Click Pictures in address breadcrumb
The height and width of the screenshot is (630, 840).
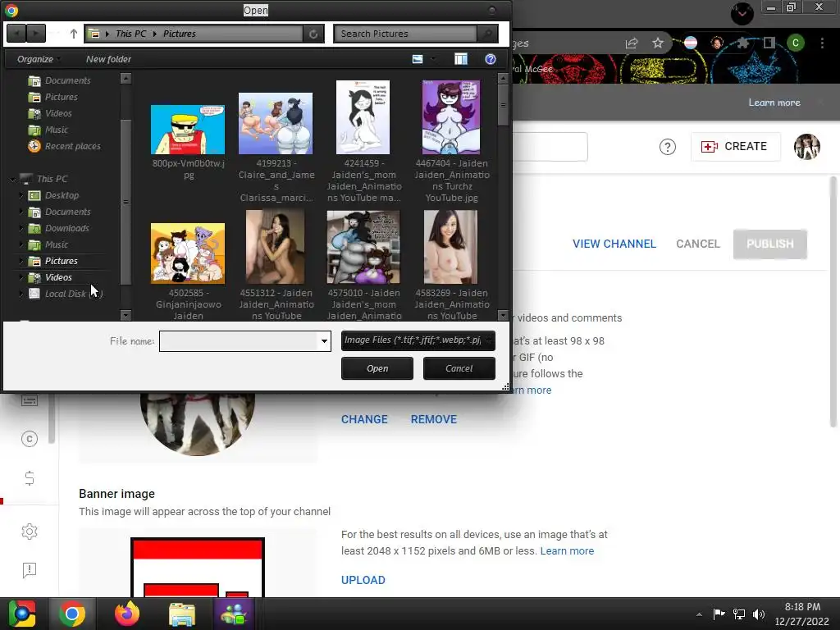[180, 34]
